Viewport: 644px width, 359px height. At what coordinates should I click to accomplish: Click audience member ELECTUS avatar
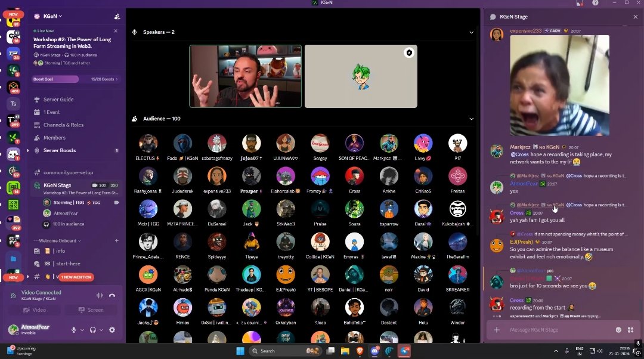(x=148, y=144)
